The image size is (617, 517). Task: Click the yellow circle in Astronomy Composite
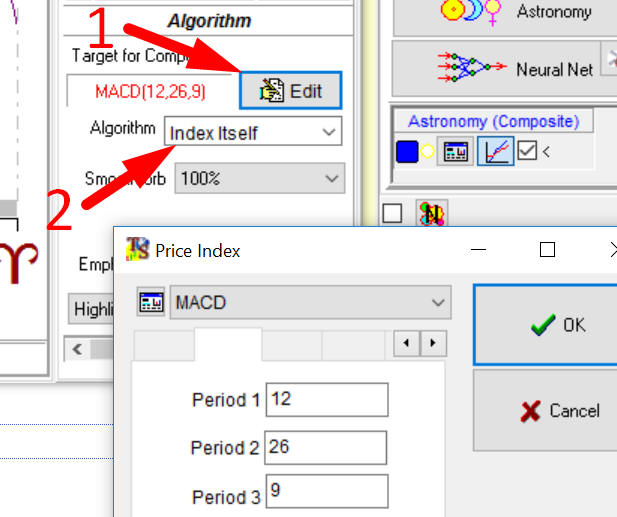(428, 152)
